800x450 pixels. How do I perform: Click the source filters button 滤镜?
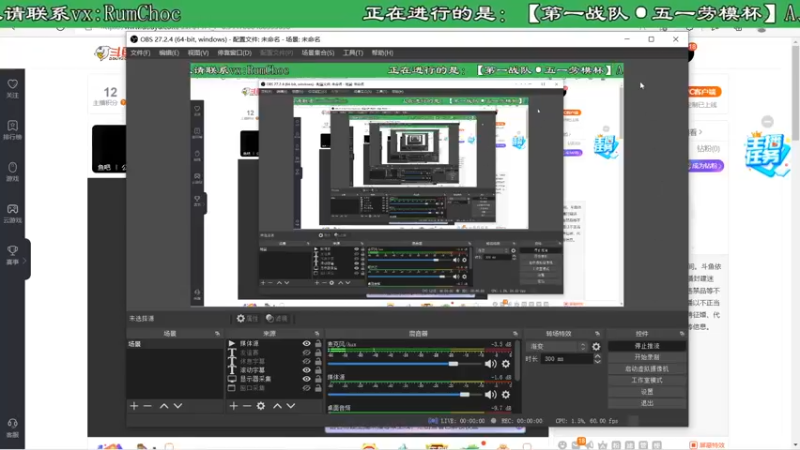pyautogui.click(x=277, y=319)
